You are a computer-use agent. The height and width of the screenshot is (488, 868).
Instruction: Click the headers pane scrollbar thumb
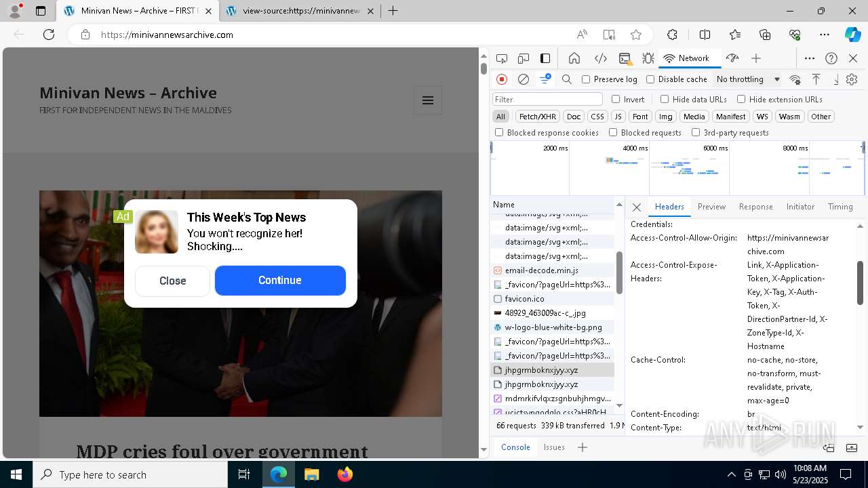coord(861,283)
